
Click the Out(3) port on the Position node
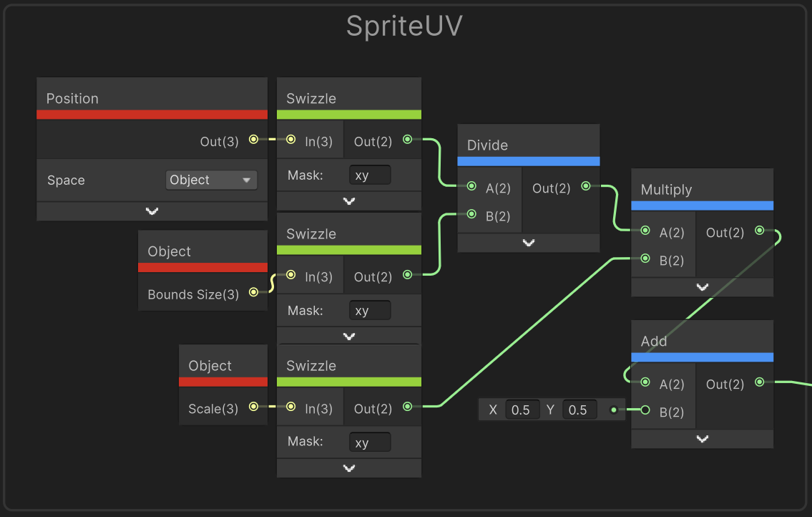coord(253,141)
